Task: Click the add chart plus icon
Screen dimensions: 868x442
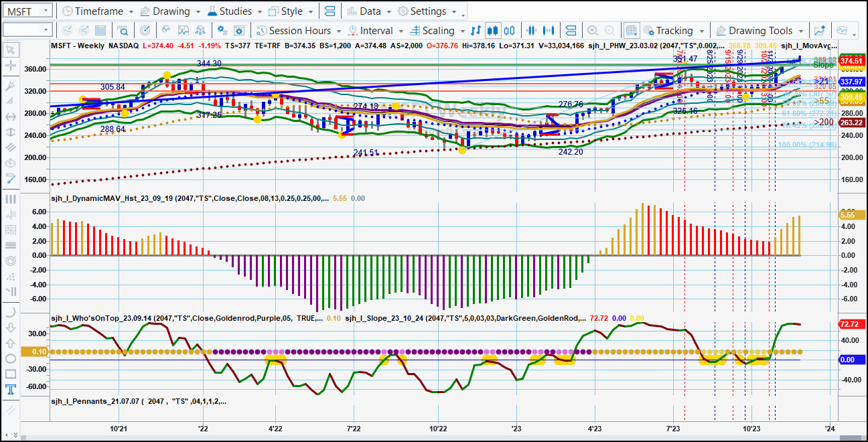Action: point(820,30)
